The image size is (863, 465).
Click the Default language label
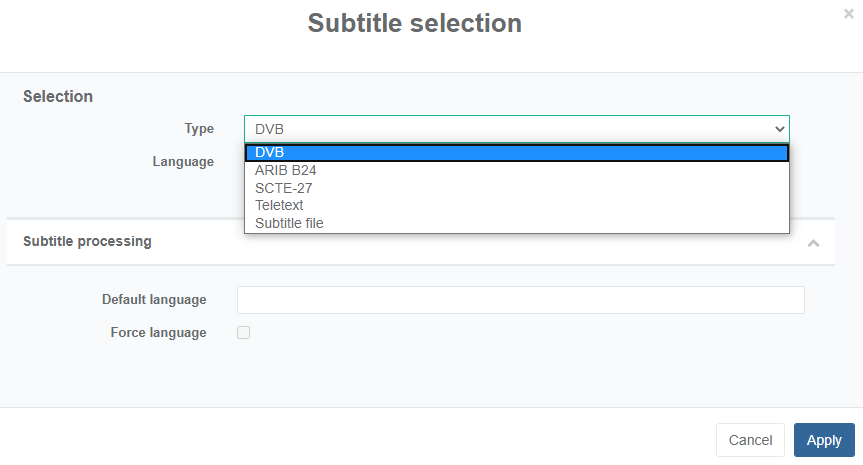pyautogui.click(x=154, y=299)
